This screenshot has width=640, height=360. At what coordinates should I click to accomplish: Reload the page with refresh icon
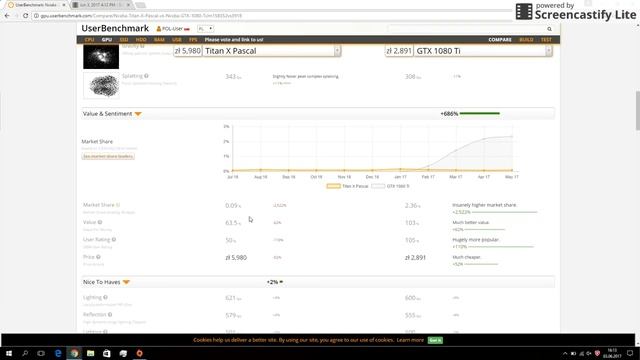click(25, 16)
